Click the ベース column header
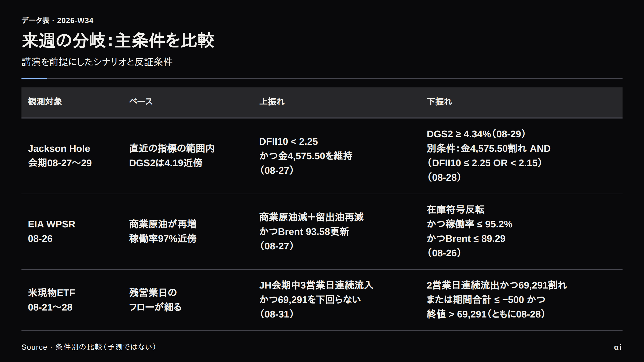This screenshot has height=362, width=644. click(x=141, y=102)
